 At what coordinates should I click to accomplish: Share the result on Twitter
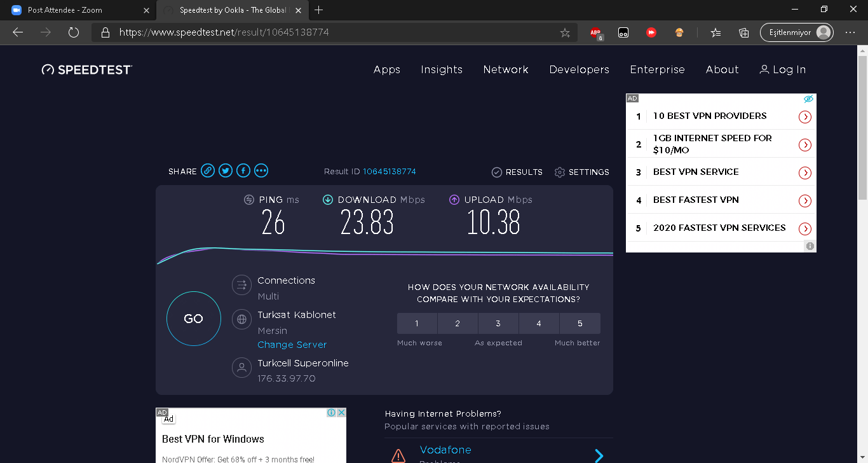point(226,170)
